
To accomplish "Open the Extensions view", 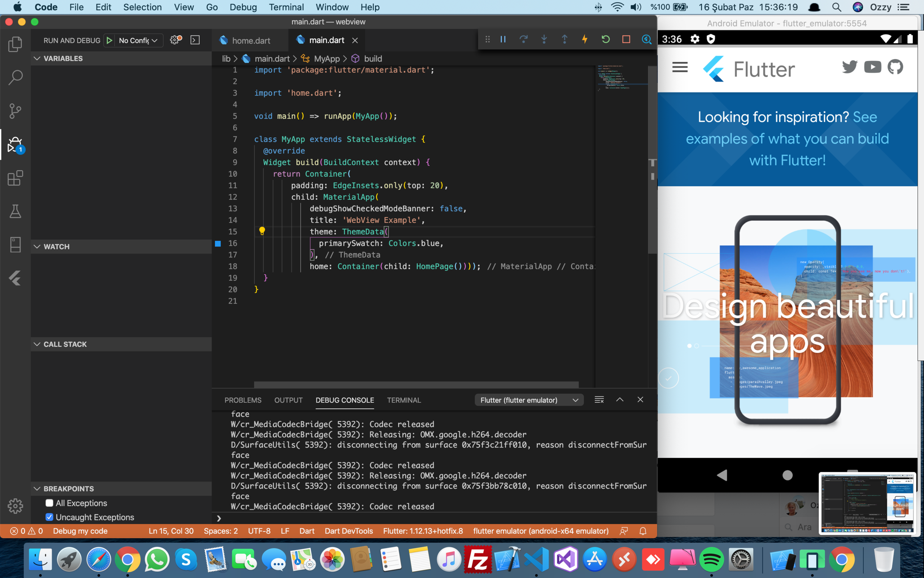I will [15, 178].
